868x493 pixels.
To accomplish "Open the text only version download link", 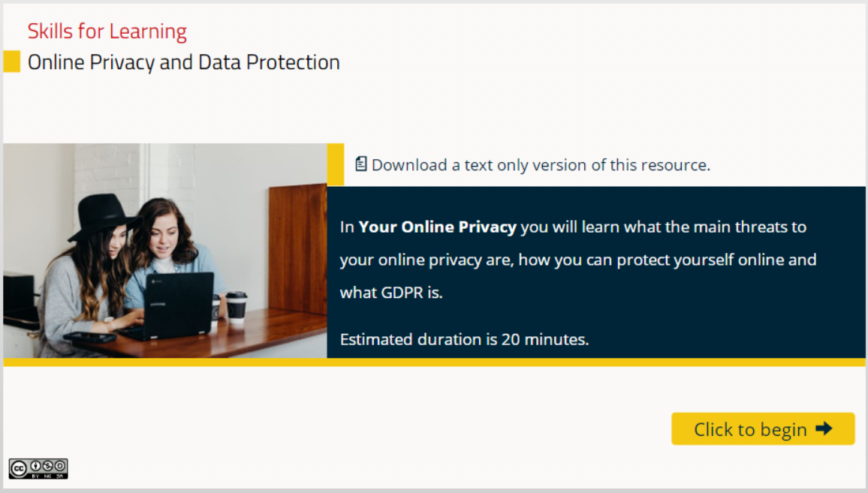I will tap(541, 165).
